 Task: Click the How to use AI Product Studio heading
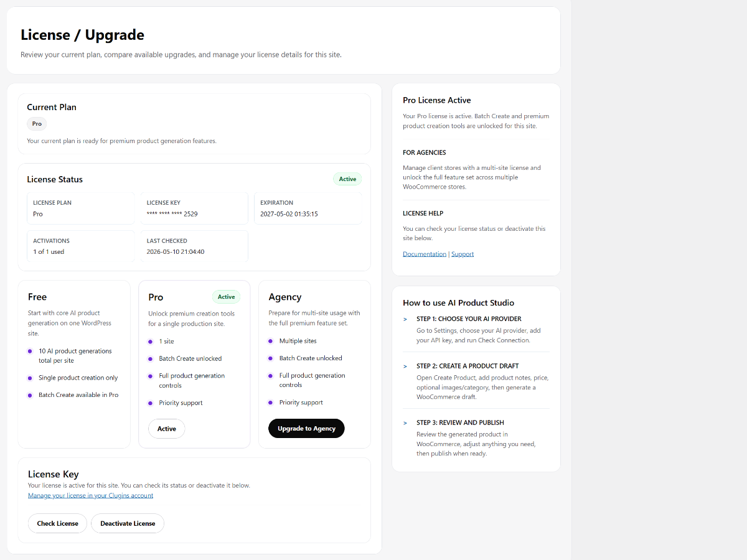[x=459, y=303]
